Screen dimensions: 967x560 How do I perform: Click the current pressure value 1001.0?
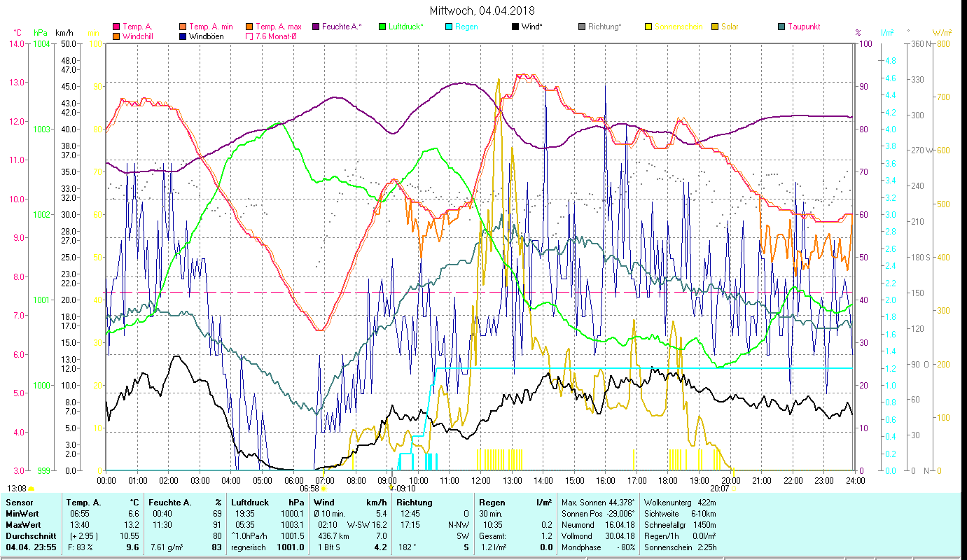290,547
